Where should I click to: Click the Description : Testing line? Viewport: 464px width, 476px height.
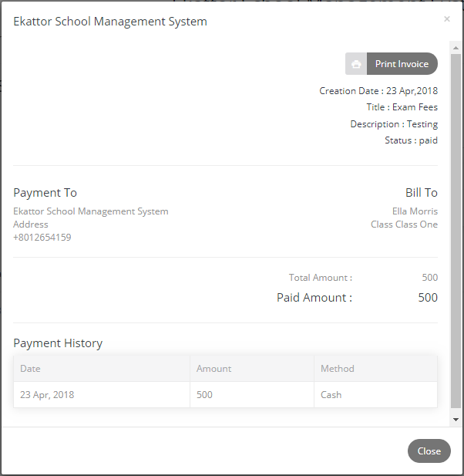394,124
